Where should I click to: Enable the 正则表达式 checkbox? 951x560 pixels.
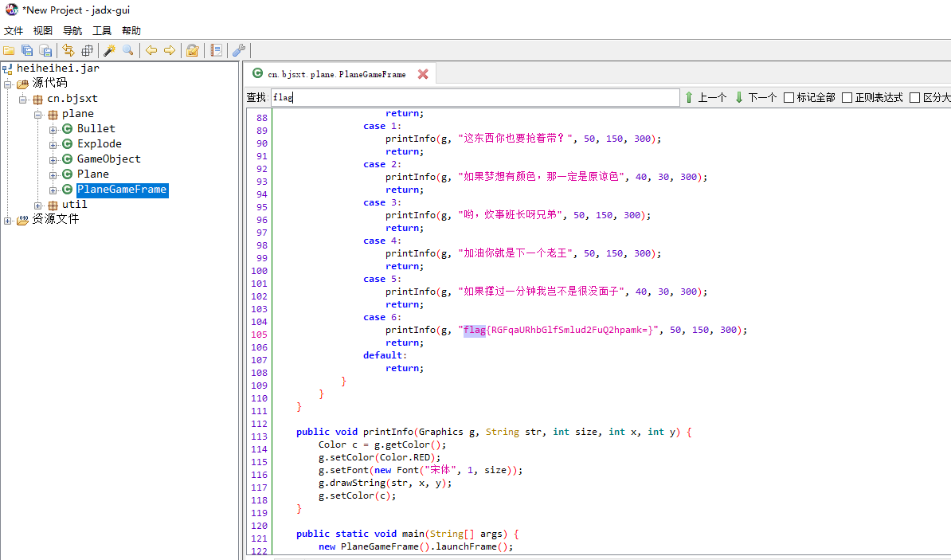pos(847,98)
